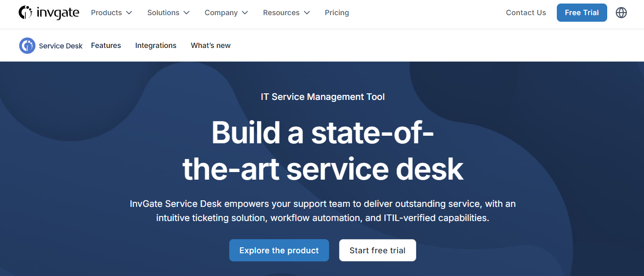Click the Explore the product button
644x276 pixels.
coord(279,250)
